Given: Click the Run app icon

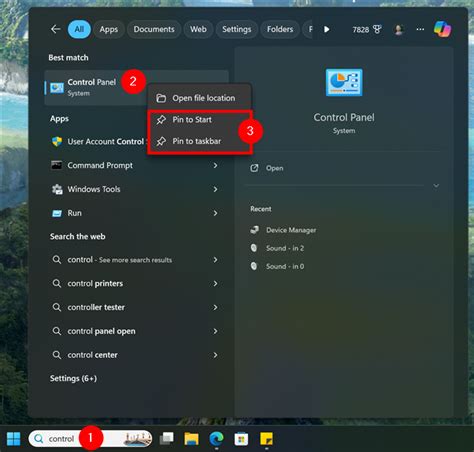Looking at the screenshot, I should tap(57, 213).
